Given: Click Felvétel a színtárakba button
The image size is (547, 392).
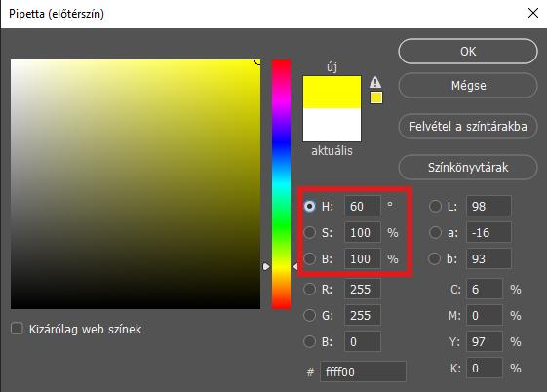Looking at the screenshot, I should 468,126.
